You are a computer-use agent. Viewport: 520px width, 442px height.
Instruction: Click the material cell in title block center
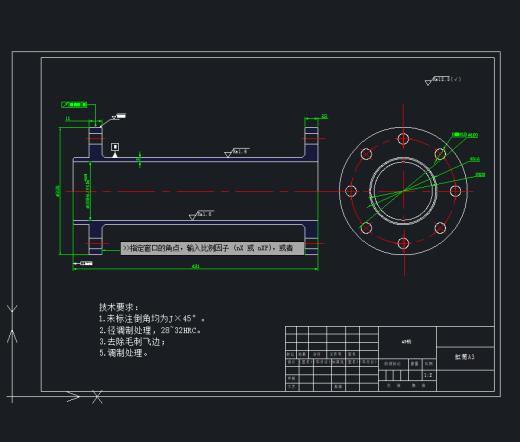point(407,342)
